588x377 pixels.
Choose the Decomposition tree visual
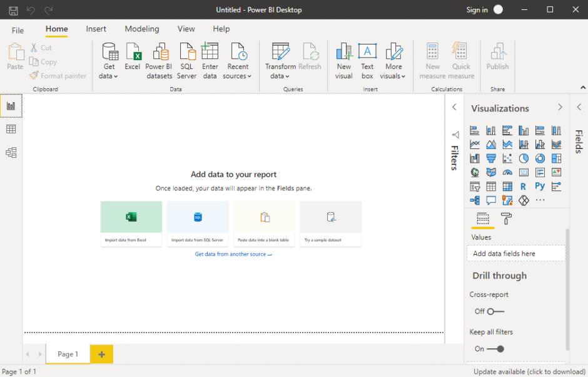474,200
